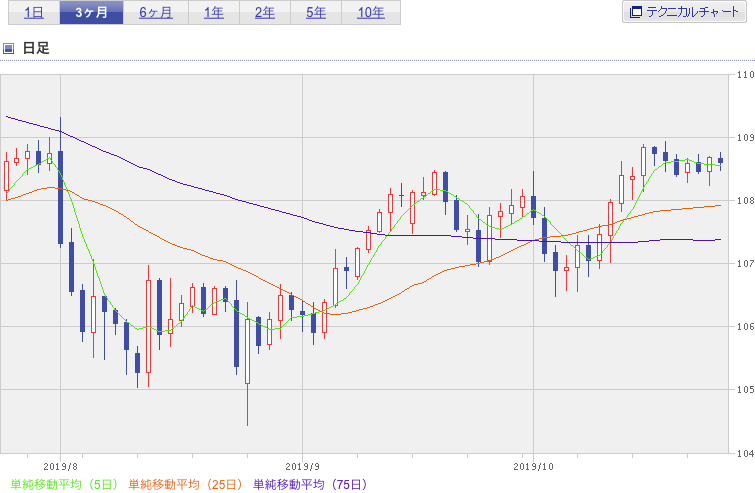
Task: Click the window icon in the テクニカルチャート button
Action: [636, 12]
